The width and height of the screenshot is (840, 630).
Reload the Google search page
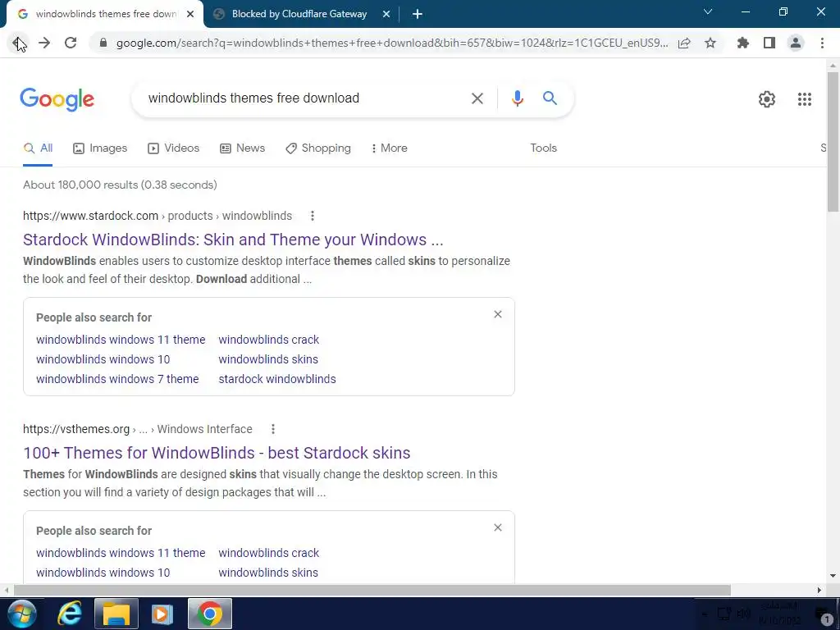(71, 43)
